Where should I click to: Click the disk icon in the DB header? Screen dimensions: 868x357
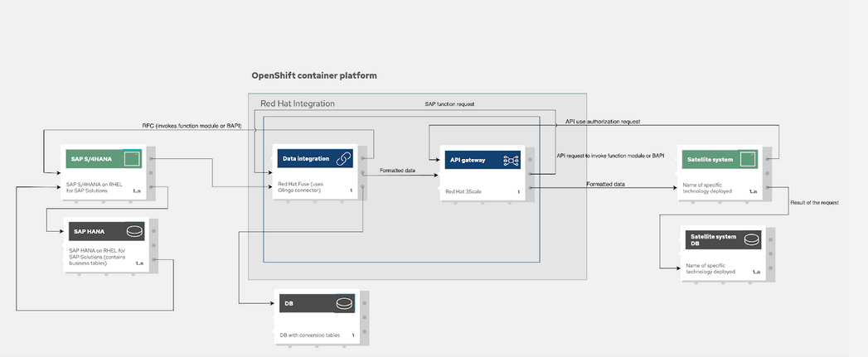click(x=344, y=304)
